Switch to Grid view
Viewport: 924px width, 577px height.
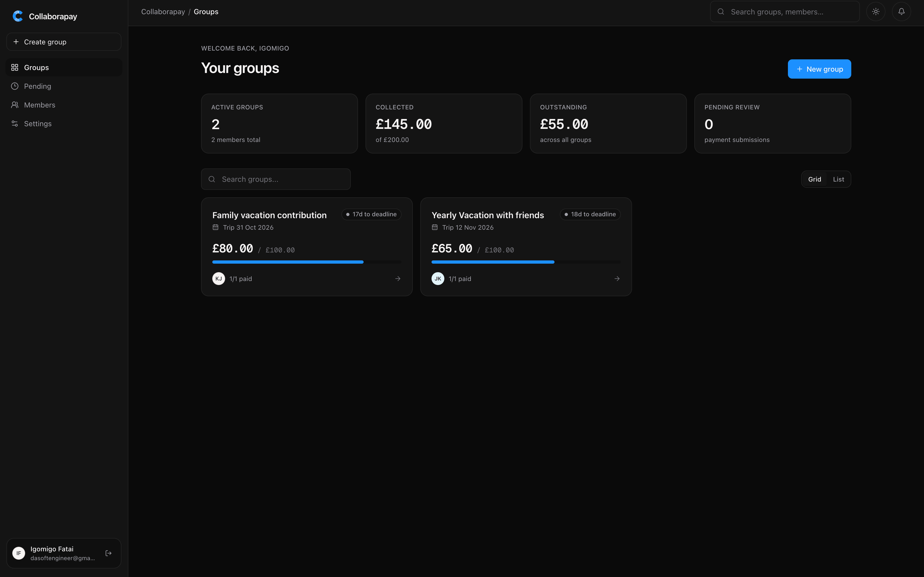[x=814, y=179]
